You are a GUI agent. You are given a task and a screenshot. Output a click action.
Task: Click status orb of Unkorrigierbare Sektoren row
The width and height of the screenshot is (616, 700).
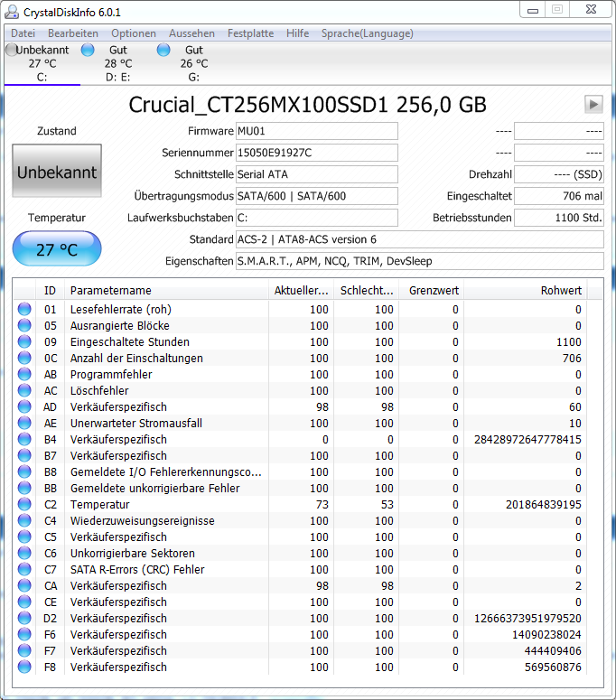coord(24,553)
